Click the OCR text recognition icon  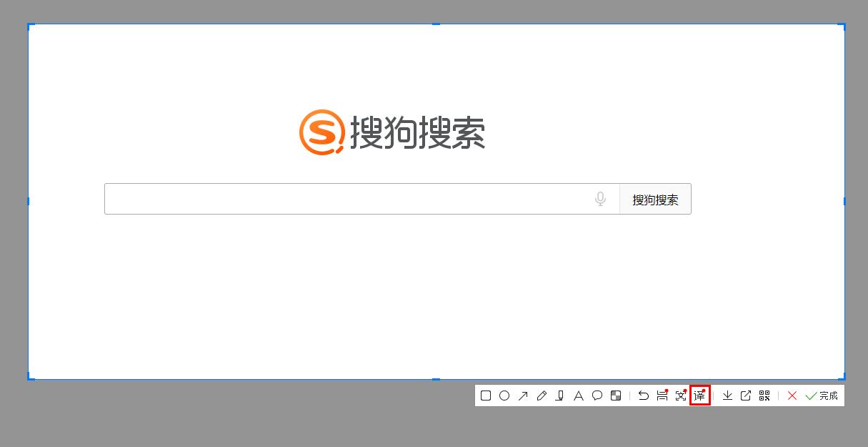(680, 395)
